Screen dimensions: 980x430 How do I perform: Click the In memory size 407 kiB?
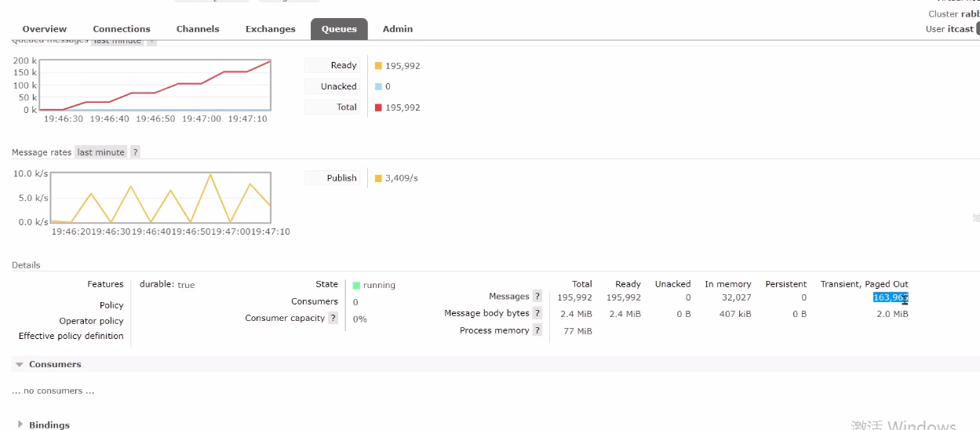coord(735,314)
